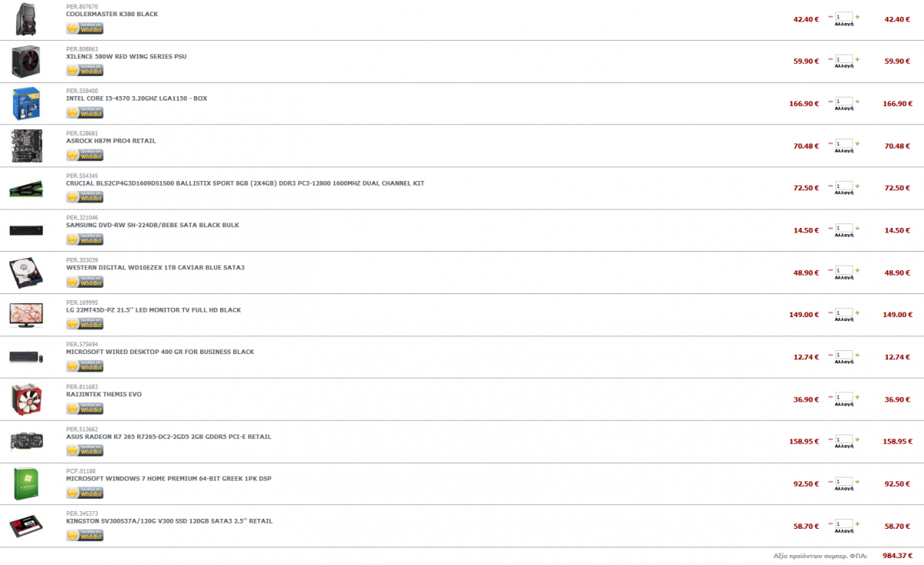Decrease quantity of Western Digital Caviar Blue

coord(831,270)
